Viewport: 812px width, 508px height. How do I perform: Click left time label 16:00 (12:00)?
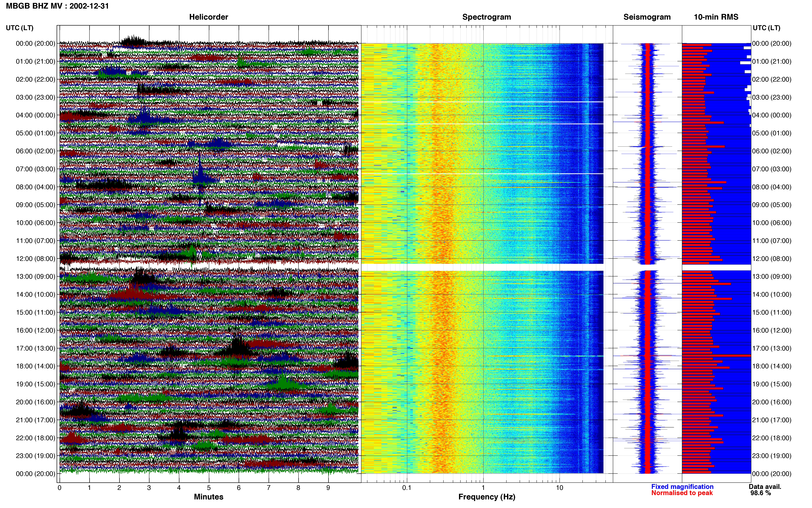click(36, 330)
